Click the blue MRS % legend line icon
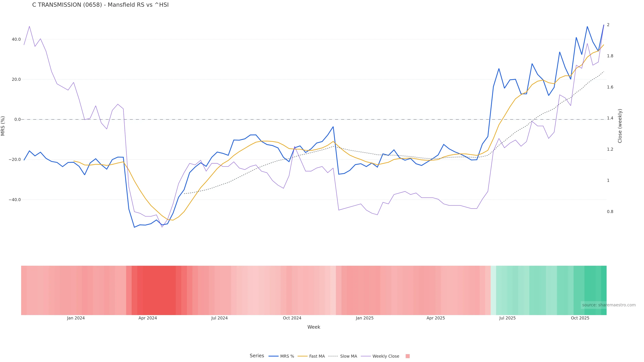Viewport: 644px width, 362px height. click(273, 356)
